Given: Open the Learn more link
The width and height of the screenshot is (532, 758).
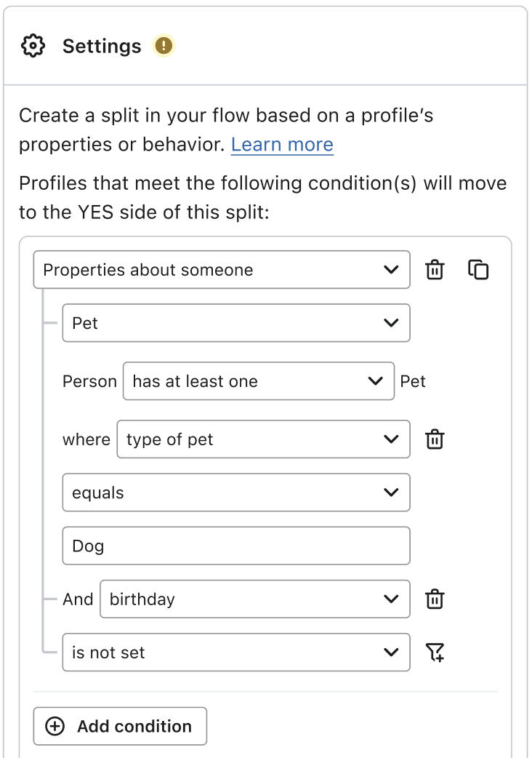Looking at the screenshot, I should (282, 145).
